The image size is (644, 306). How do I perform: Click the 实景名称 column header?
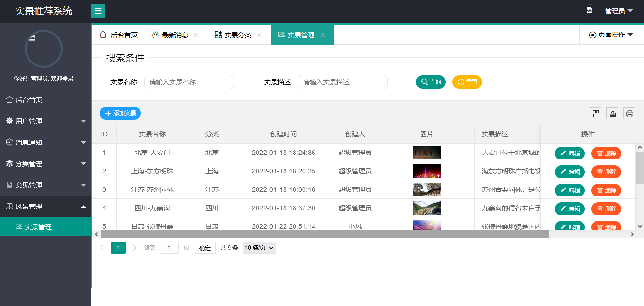pos(152,134)
